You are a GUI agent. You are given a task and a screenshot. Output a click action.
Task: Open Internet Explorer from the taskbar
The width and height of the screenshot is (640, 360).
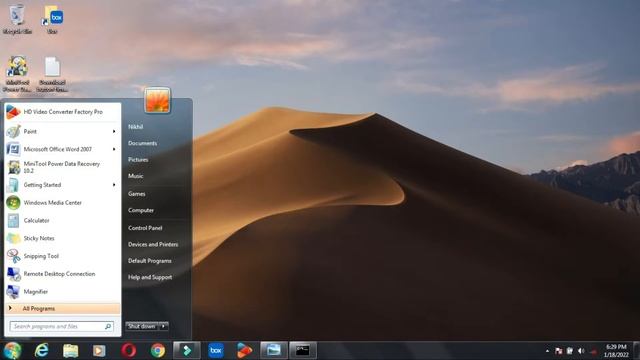click(x=41, y=351)
